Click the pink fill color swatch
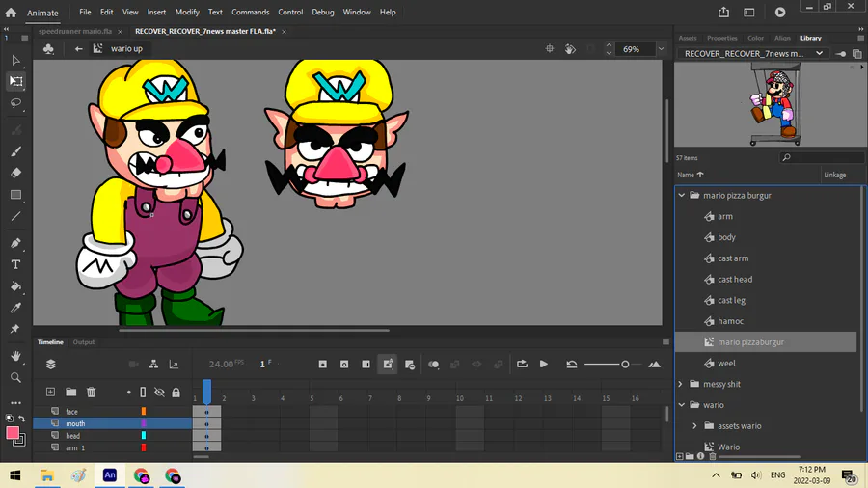Viewport: 868px width, 488px height. [x=13, y=433]
